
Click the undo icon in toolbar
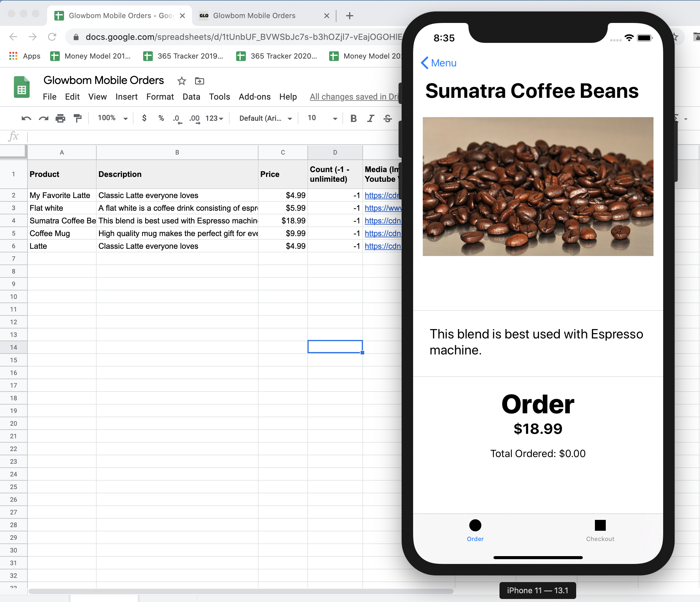pos(26,118)
